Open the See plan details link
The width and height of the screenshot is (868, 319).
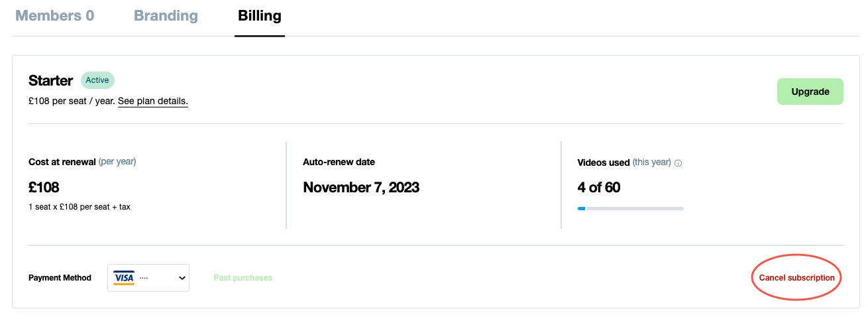153,101
